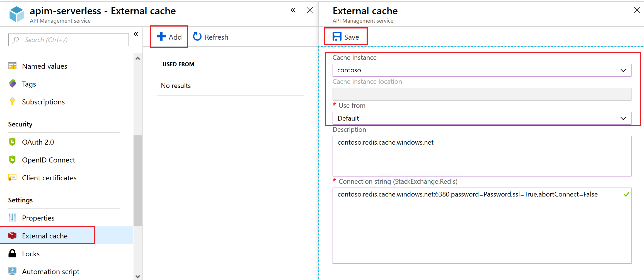Screen dimensions: 644x280
Task: Click the Client certificates icon
Action: [12, 178]
